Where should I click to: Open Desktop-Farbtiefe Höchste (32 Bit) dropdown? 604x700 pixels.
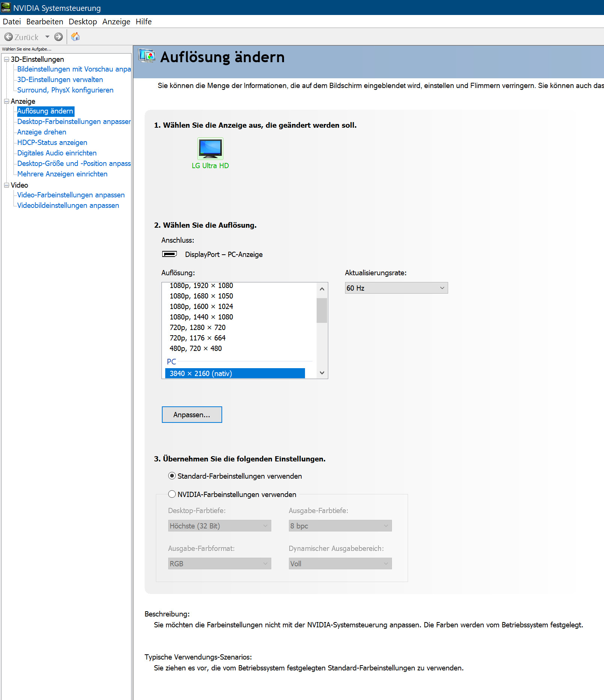tap(220, 525)
